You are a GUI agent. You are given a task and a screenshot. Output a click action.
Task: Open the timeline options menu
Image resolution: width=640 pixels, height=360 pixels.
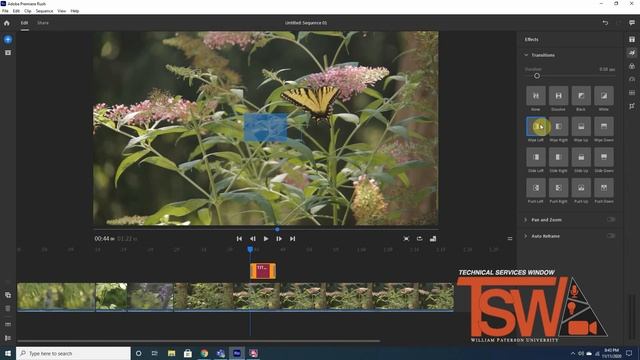click(x=510, y=239)
